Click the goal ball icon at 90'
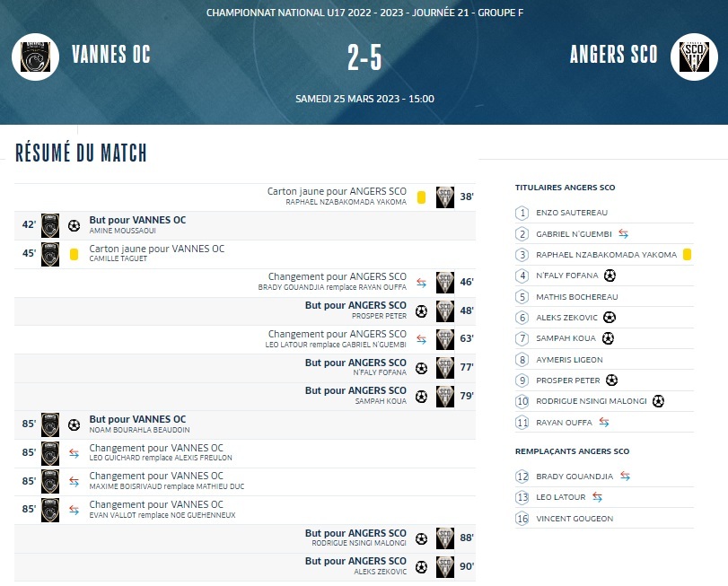This screenshot has width=728, height=586. pyautogui.click(x=421, y=567)
